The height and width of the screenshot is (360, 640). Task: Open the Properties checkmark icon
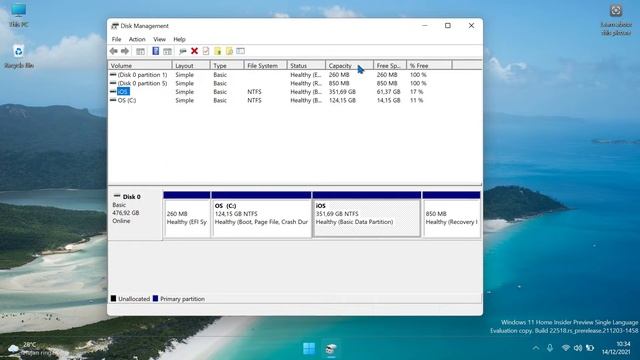tap(206, 51)
